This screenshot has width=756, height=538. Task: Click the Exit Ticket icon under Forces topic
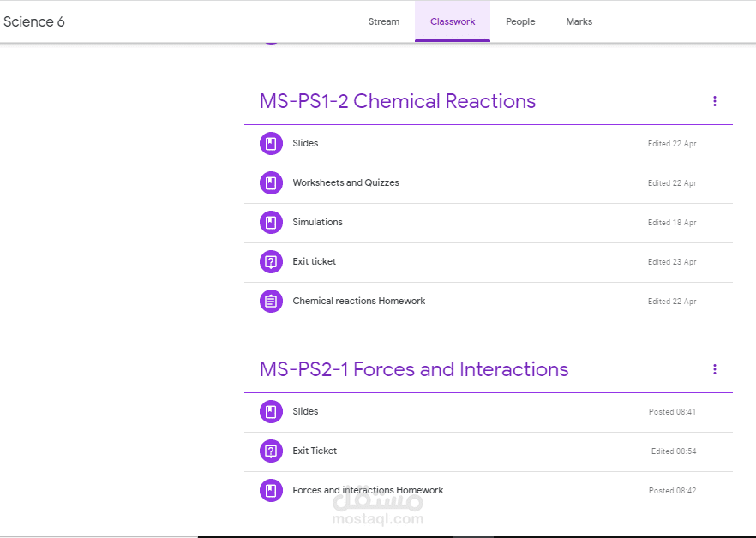tap(271, 451)
